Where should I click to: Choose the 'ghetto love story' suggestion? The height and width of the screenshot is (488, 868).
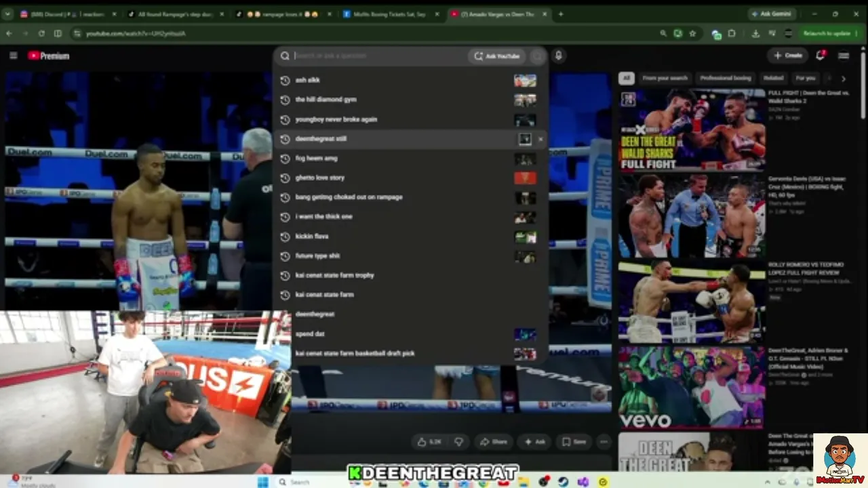411,178
